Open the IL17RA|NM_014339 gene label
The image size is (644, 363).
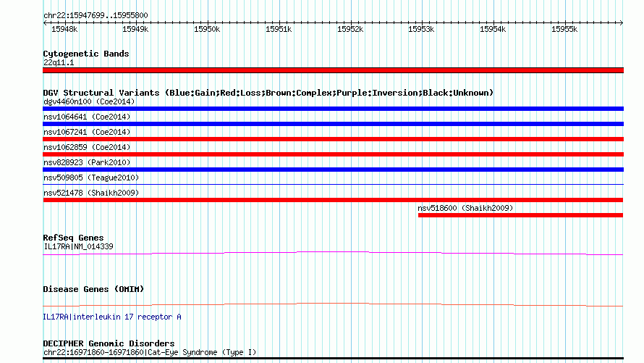(x=78, y=246)
